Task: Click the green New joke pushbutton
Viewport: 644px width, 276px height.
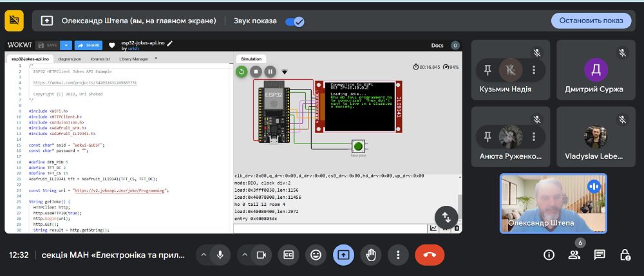Action: pos(358,146)
